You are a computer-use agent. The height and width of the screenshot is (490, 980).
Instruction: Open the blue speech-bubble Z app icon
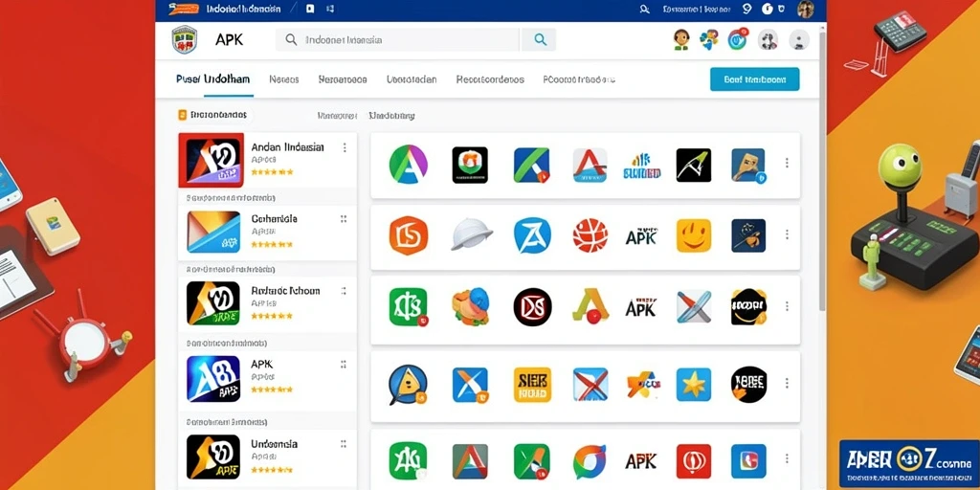pos(532,235)
